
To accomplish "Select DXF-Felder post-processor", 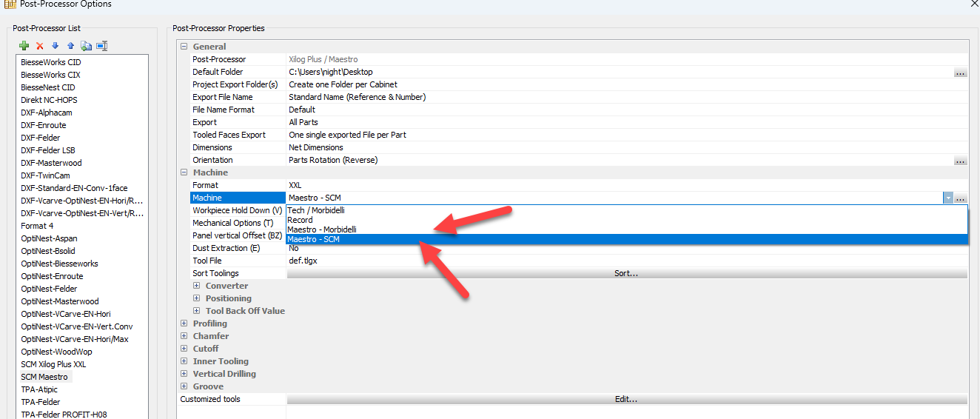I will tap(41, 138).
